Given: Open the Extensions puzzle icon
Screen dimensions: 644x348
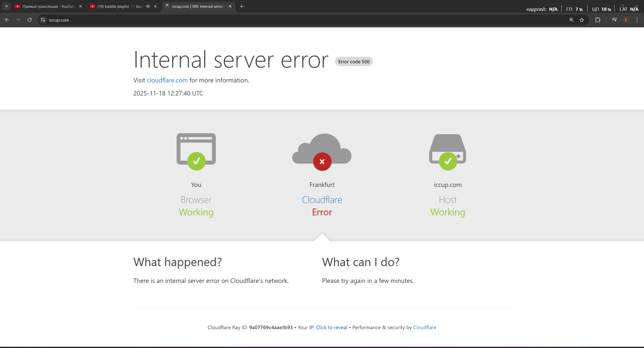Looking at the screenshot, I should pyautogui.click(x=598, y=20).
